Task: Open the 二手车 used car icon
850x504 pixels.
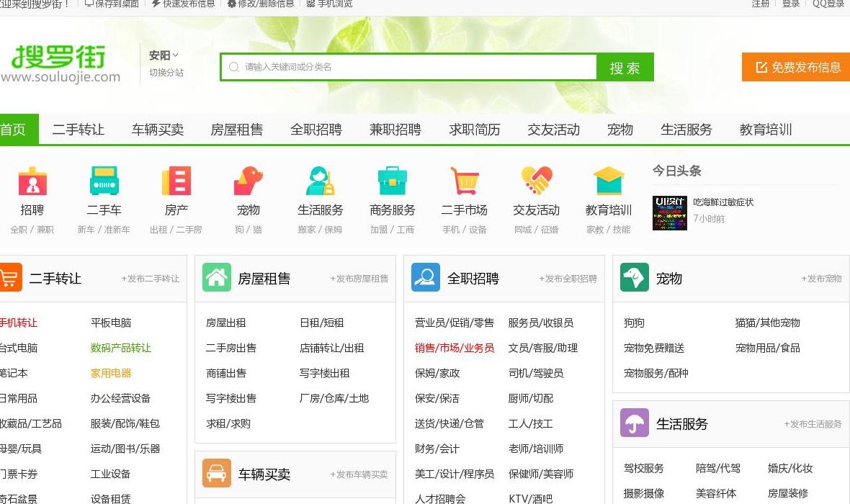Action: [104, 181]
